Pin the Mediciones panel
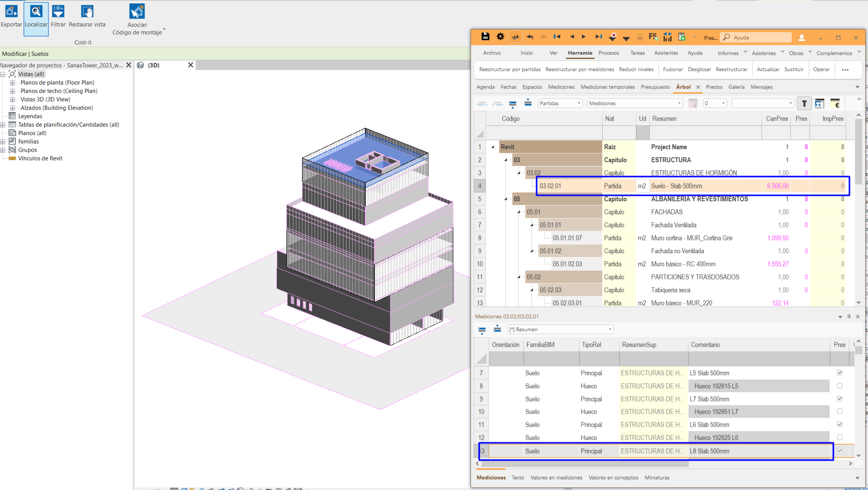 tap(849, 316)
